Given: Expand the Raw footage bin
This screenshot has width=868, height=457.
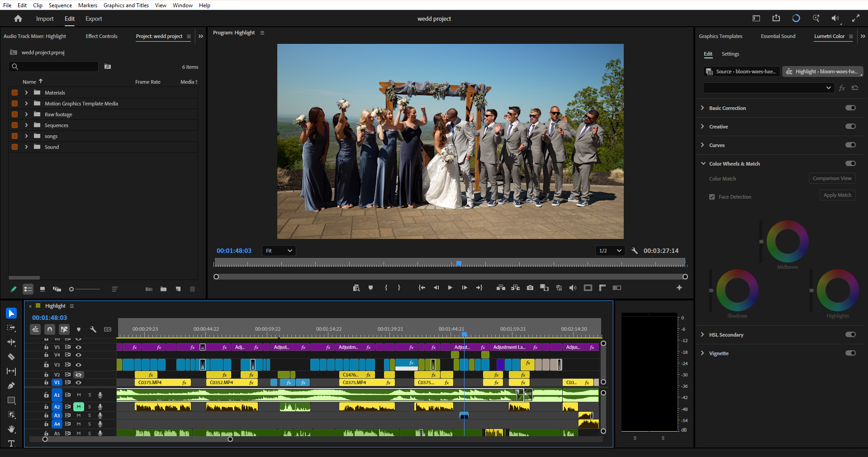Looking at the screenshot, I should [27, 114].
